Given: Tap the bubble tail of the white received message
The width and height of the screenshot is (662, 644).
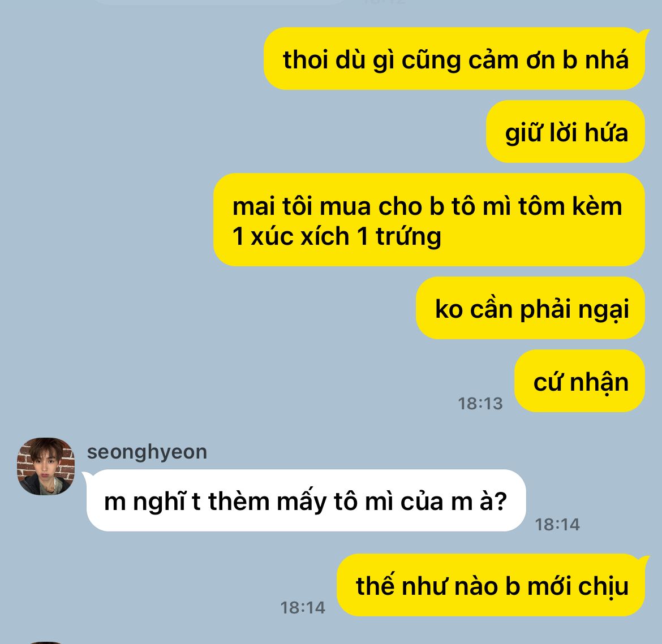Looking at the screenshot, I should point(87,476).
